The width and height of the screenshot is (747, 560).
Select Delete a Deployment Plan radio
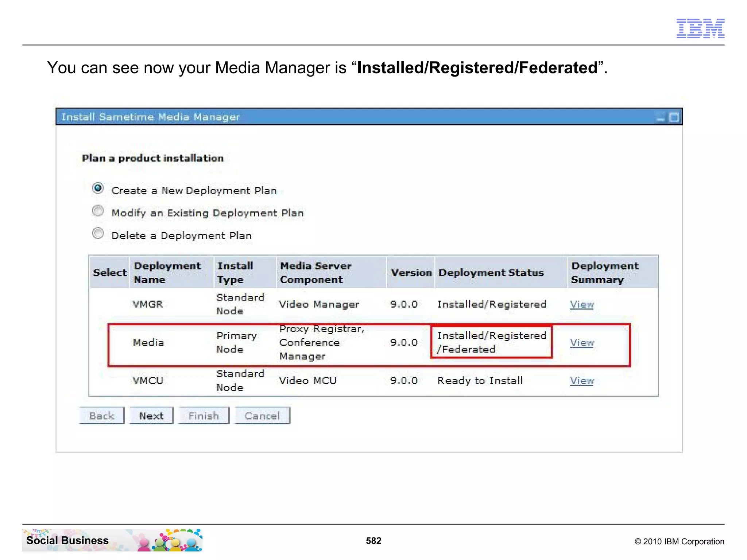(x=98, y=234)
